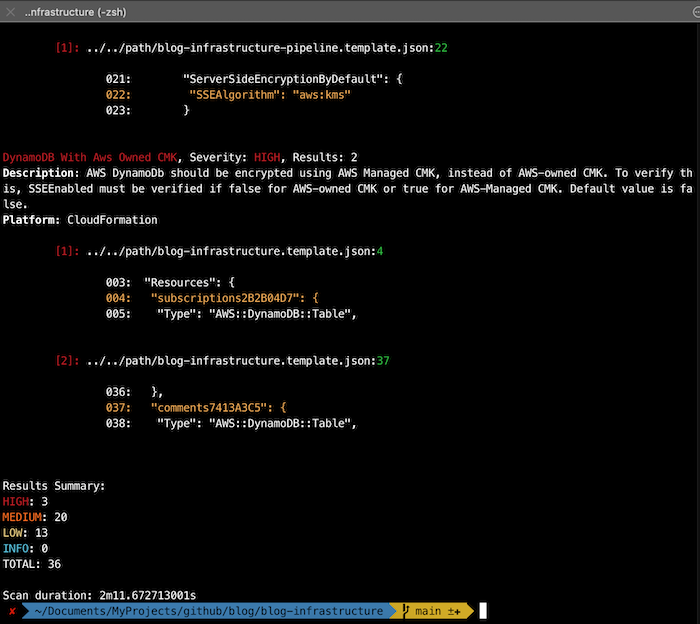Click the Platform: CloudFormation line

pyautogui.click(x=80, y=220)
